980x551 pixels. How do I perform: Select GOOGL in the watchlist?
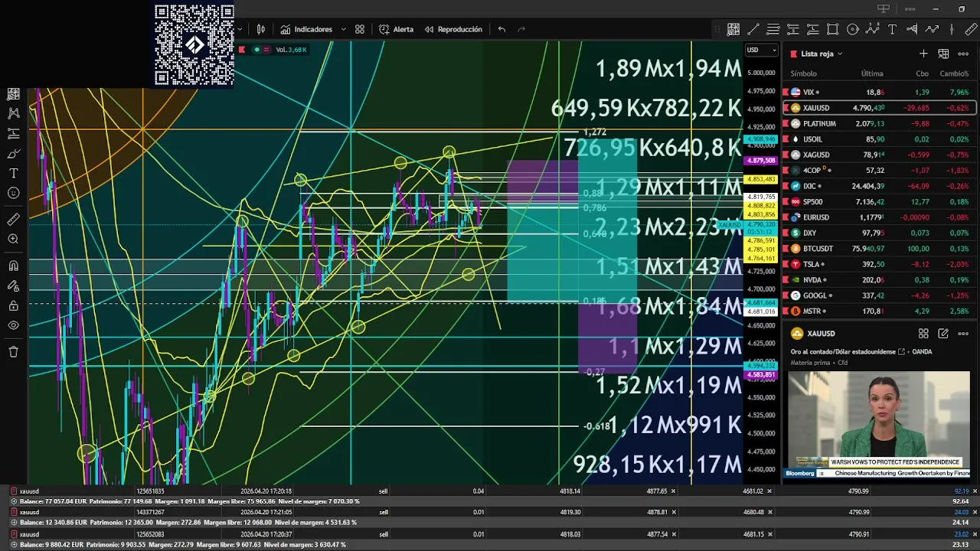tap(879, 295)
